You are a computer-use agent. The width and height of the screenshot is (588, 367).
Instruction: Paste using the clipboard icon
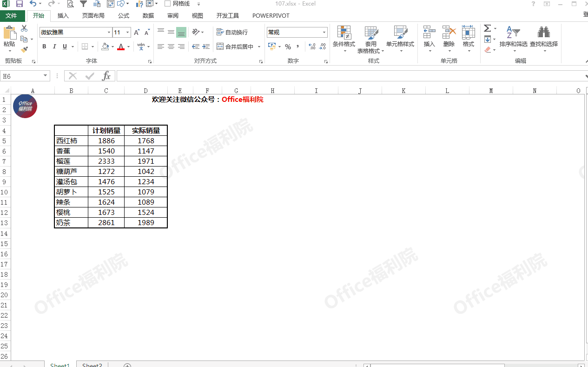point(9,33)
